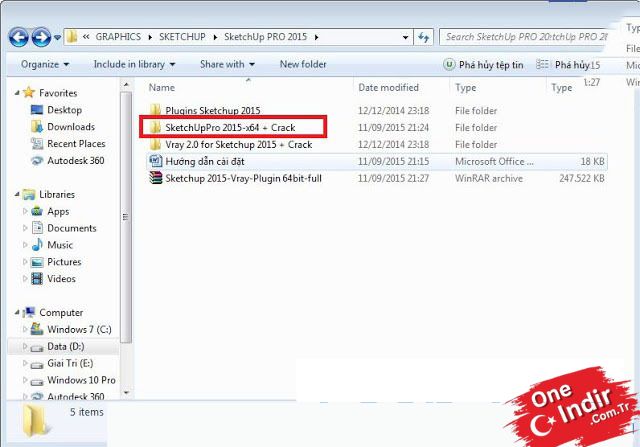Expand arrow after GRAPHICS breadcrumb

tap(150, 37)
